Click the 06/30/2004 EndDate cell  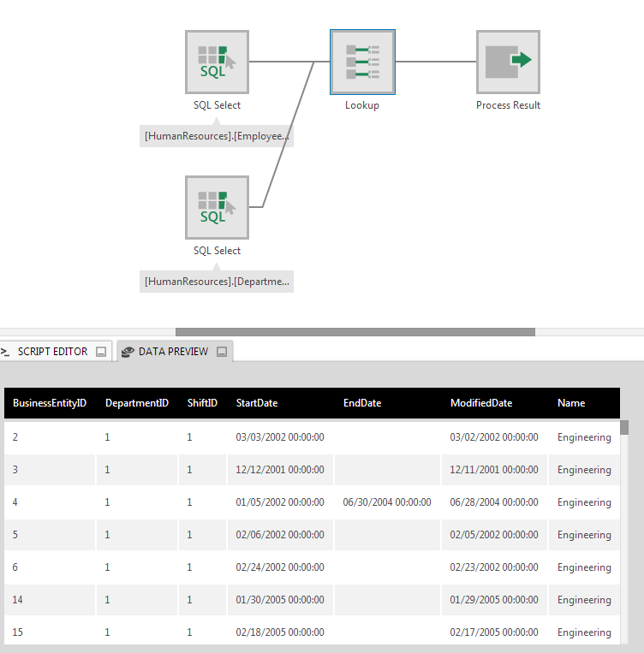click(x=387, y=502)
